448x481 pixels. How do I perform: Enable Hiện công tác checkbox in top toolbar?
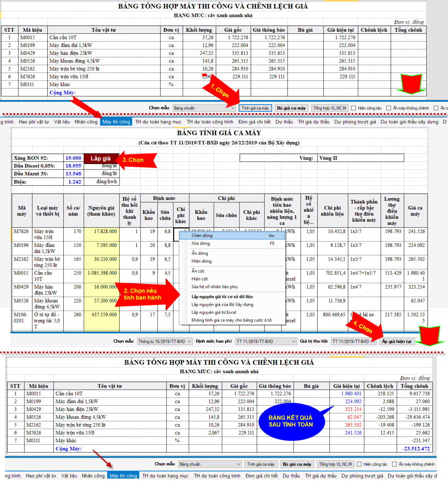[354, 108]
